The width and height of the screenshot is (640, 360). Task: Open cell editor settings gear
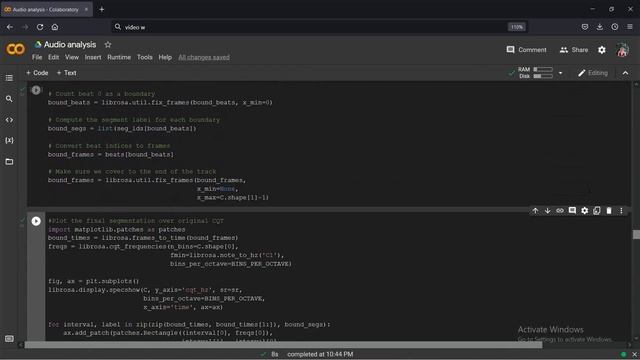point(584,211)
